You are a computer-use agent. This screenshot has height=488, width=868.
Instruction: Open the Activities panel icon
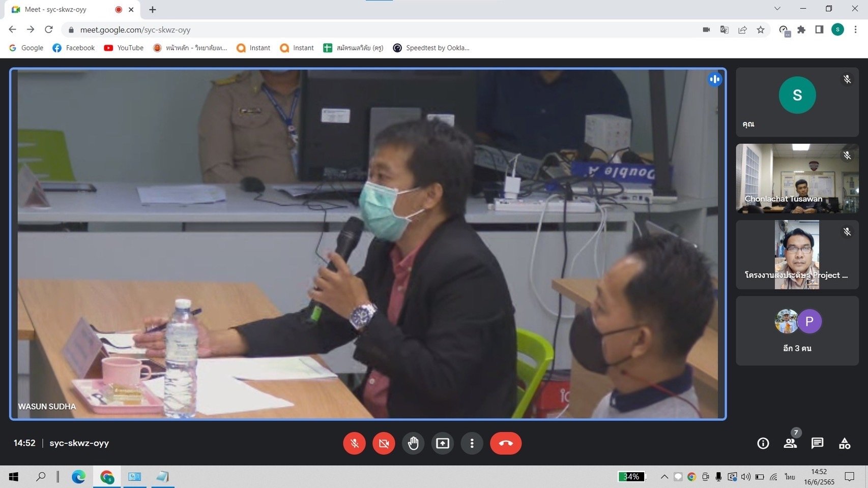[x=845, y=443]
